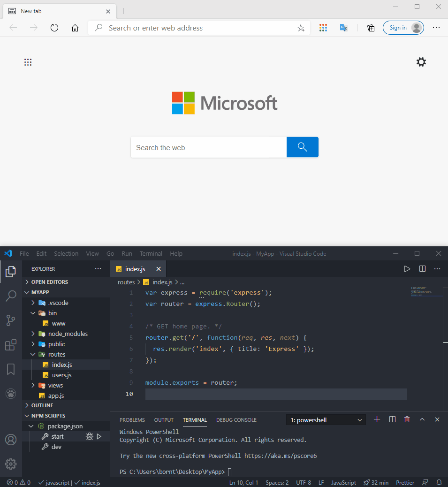Open the Manage gear icon in VS Code
This screenshot has height=487, width=448.
11,464
